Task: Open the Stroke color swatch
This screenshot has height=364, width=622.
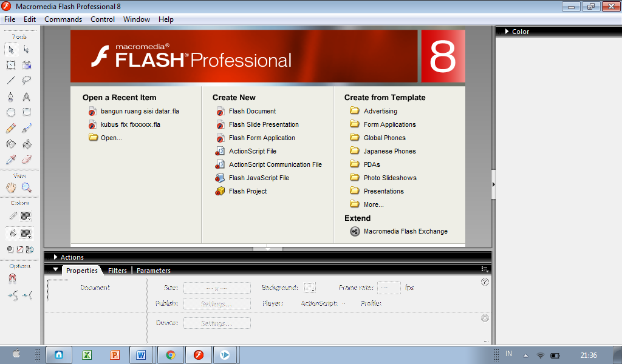Action: click(26, 216)
